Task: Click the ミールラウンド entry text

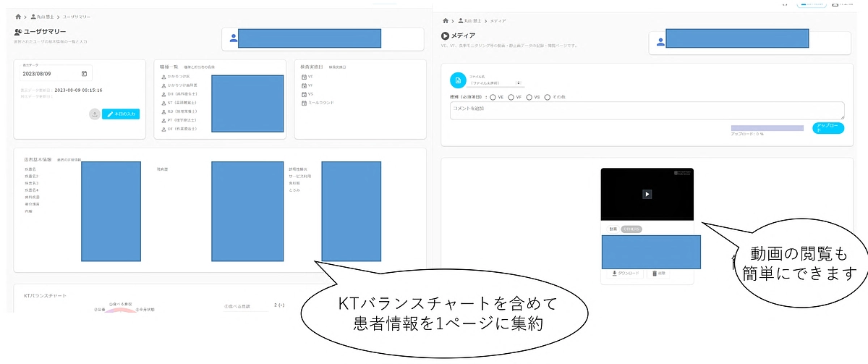Action: tap(321, 103)
